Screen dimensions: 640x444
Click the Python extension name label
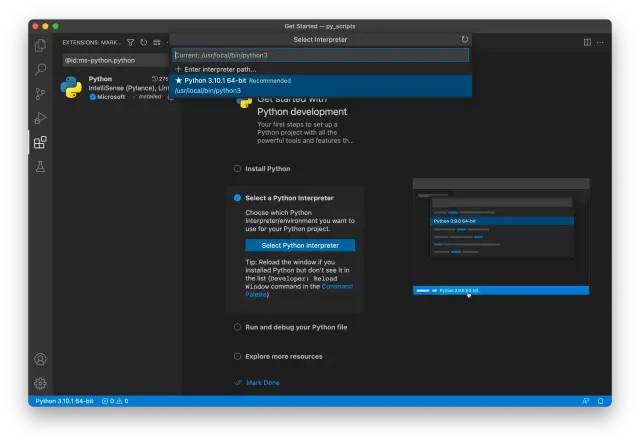click(x=100, y=79)
